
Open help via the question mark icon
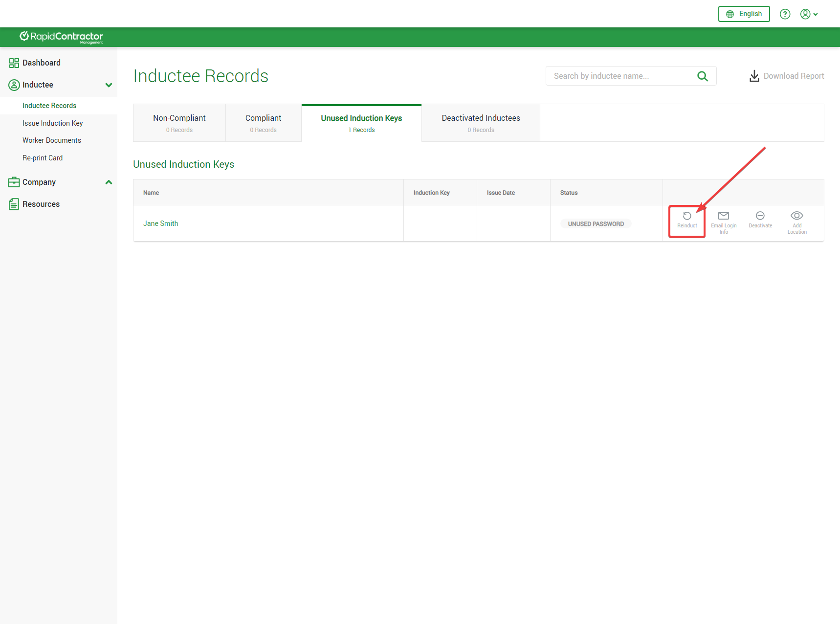pyautogui.click(x=785, y=14)
